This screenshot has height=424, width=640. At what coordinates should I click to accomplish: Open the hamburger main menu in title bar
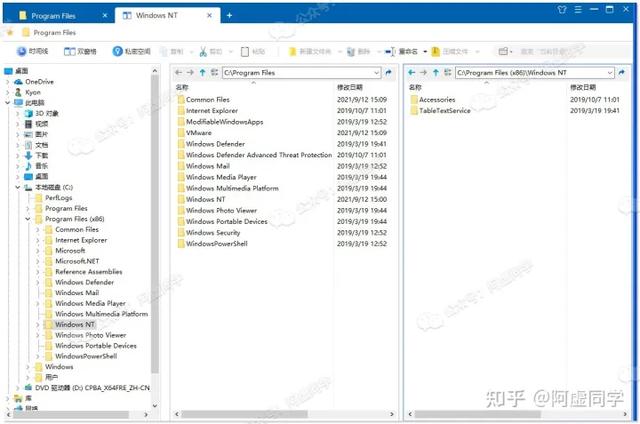click(578, 9)
